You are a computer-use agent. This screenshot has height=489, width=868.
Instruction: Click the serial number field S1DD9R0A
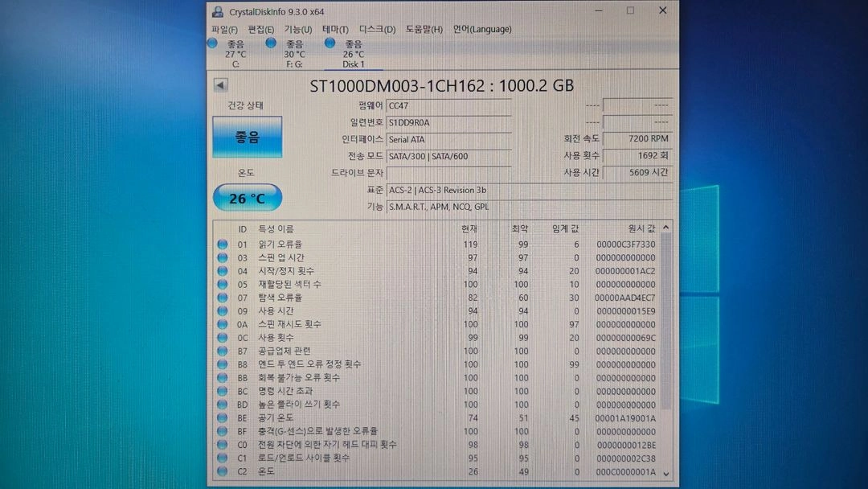448,122
